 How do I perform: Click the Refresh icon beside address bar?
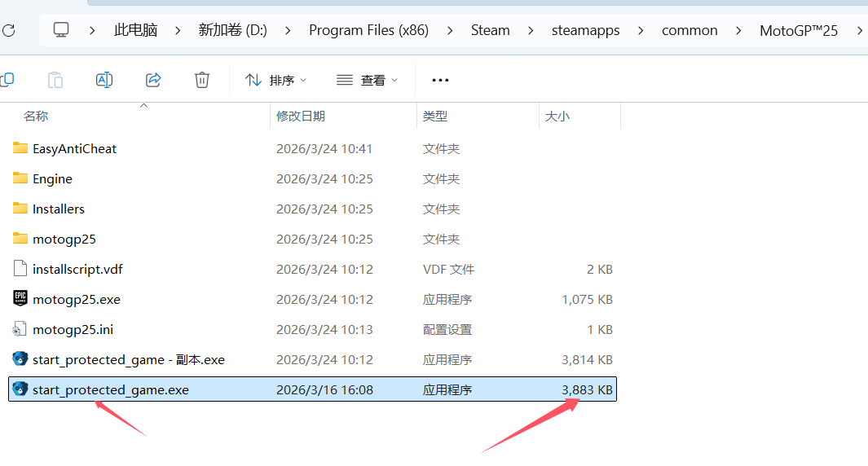8,31
